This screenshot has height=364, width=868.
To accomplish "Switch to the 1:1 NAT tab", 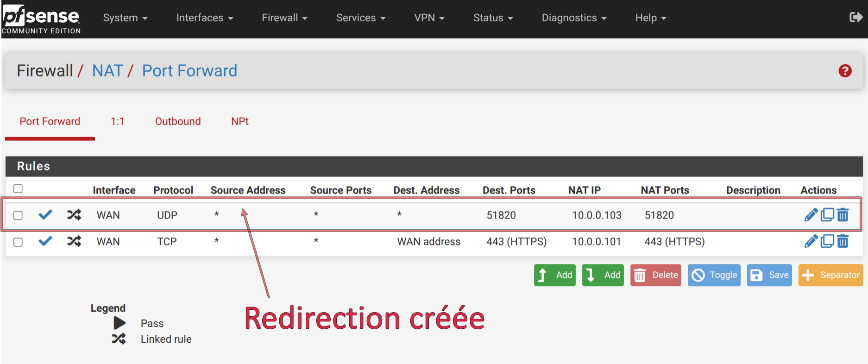I will 117,121.
